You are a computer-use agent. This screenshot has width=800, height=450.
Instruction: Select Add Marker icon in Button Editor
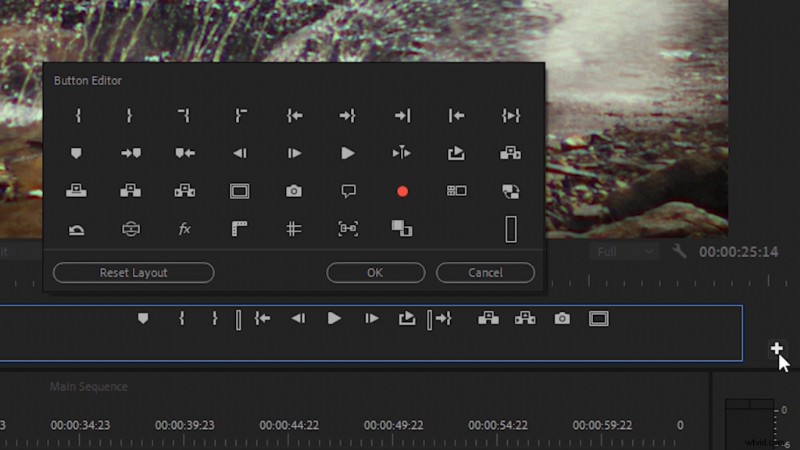click(x=76, y=153)
